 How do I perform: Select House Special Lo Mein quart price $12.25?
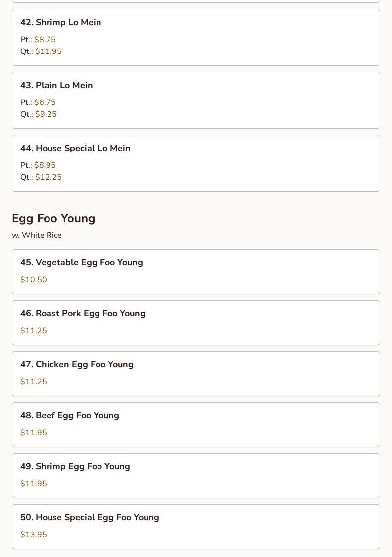(48, 177)
